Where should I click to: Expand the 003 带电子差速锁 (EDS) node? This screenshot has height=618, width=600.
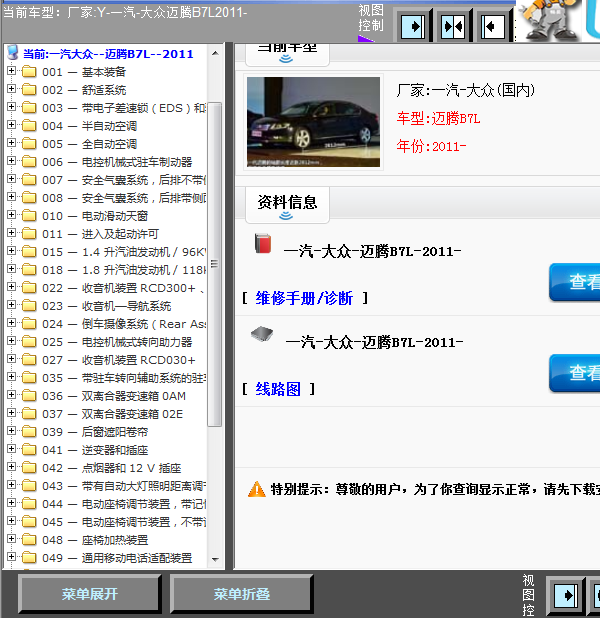click(x=11, y=106)
